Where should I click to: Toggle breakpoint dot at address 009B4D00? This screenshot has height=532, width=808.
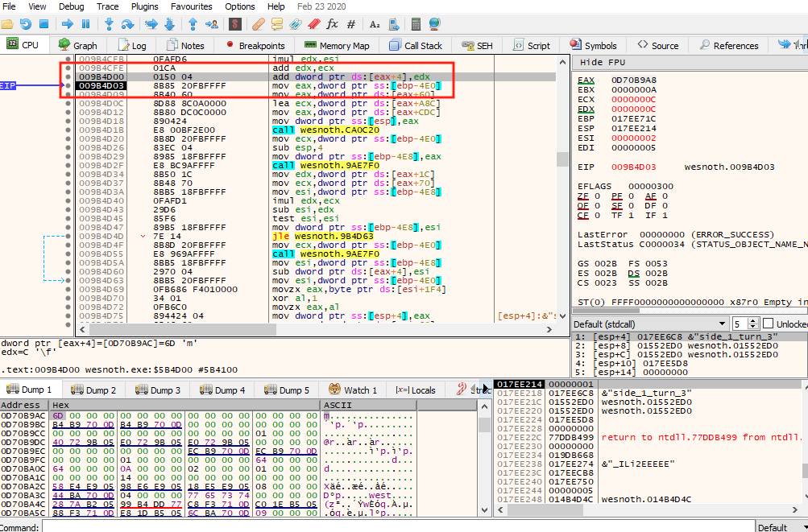click(68, 76)
